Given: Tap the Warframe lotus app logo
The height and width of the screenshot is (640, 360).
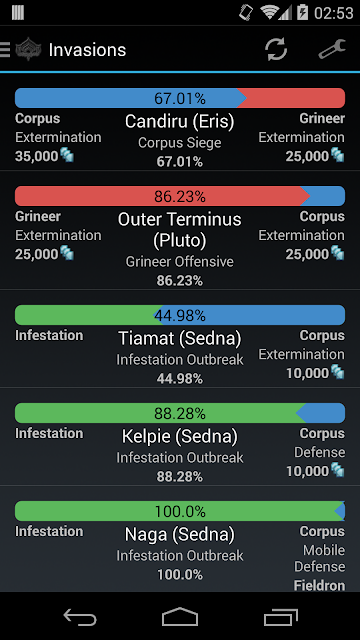Looking at the screenshot, I should [x=29, y=49].
